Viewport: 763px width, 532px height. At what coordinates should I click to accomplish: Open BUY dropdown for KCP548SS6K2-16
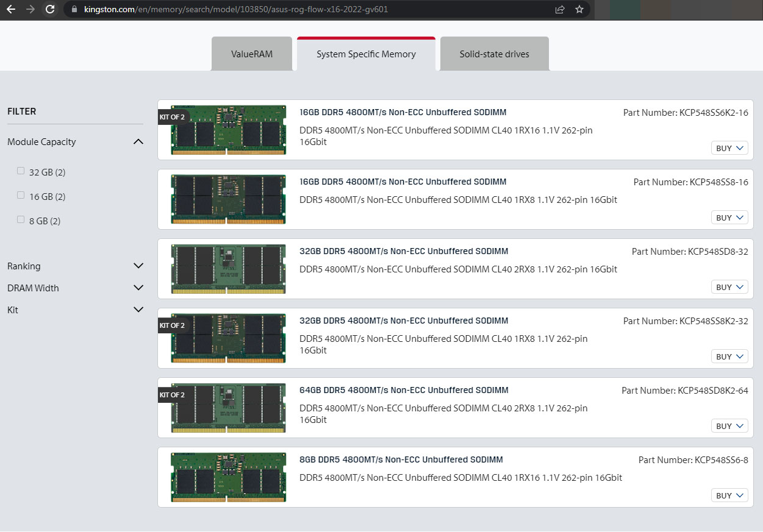pos(729,148)
